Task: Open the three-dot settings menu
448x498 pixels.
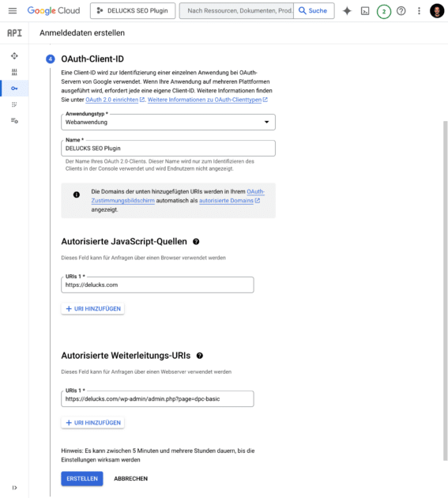Action: [x=419, y=11]
